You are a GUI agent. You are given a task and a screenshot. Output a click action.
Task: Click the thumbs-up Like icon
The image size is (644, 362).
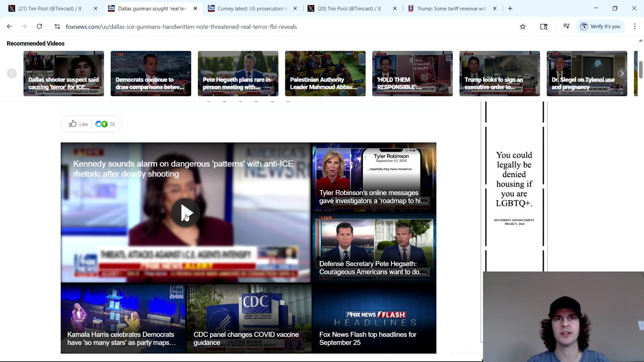pos(73,124)
